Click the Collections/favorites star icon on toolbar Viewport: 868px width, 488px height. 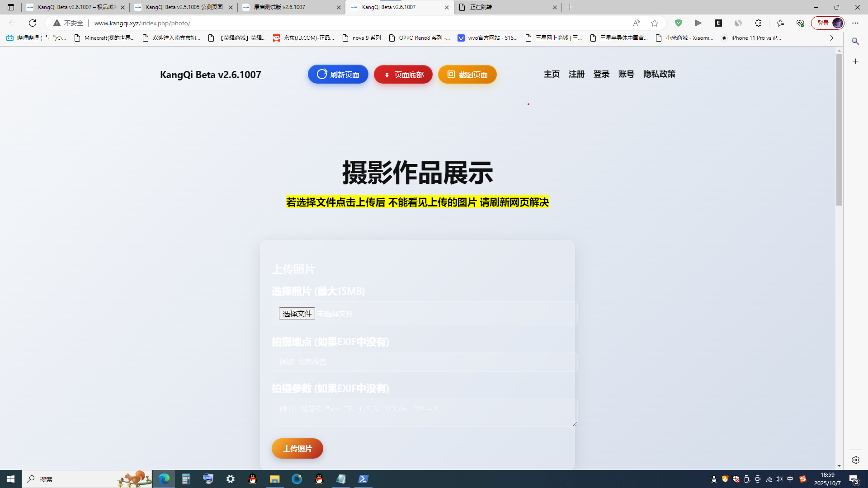click(x=779, y=23)
